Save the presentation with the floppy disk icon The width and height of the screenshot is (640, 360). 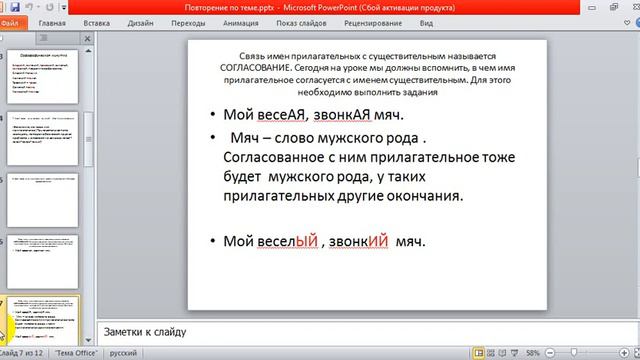(x=15, y=7)
